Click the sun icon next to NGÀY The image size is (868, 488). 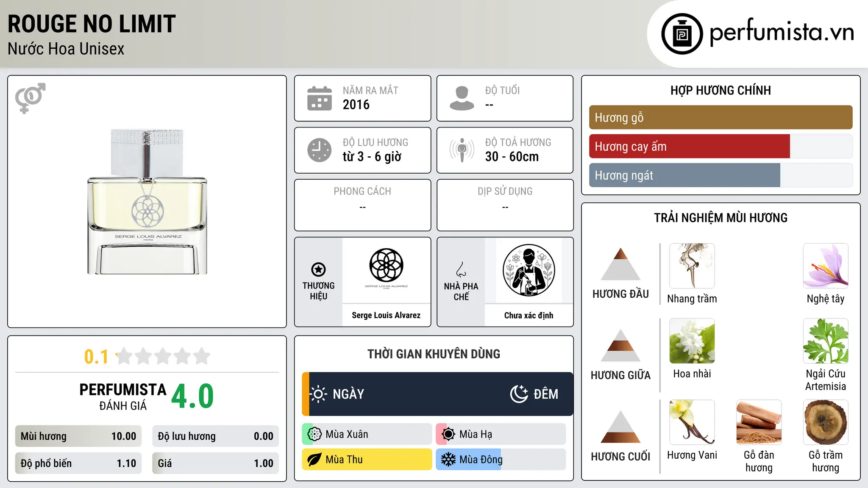[318, 394]
